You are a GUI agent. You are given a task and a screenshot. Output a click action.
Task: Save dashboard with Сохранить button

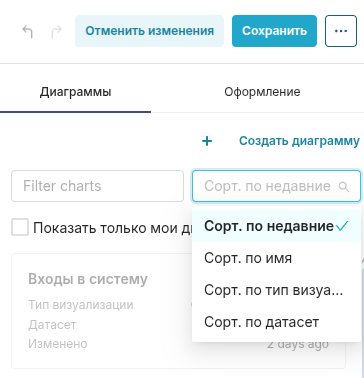[x=274, y=31]
